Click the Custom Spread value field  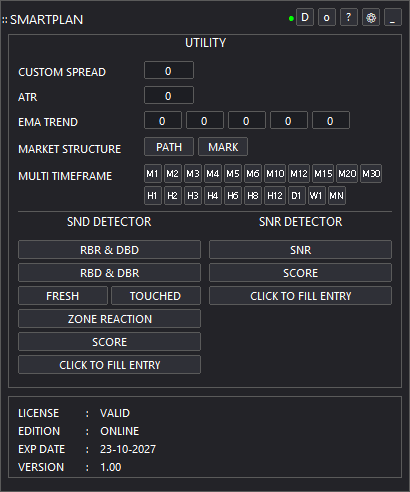(169, 70)
